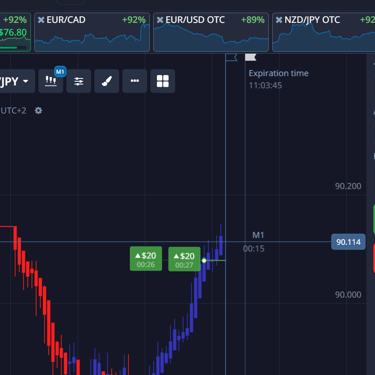The height and width of the screenshot is (375, 375).
Task: Select the $20 trade marker at 00:27
Action: [184, 259]
